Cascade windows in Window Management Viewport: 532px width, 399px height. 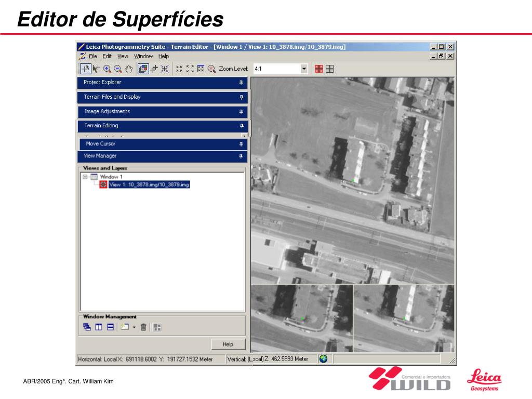click(87, 327)
